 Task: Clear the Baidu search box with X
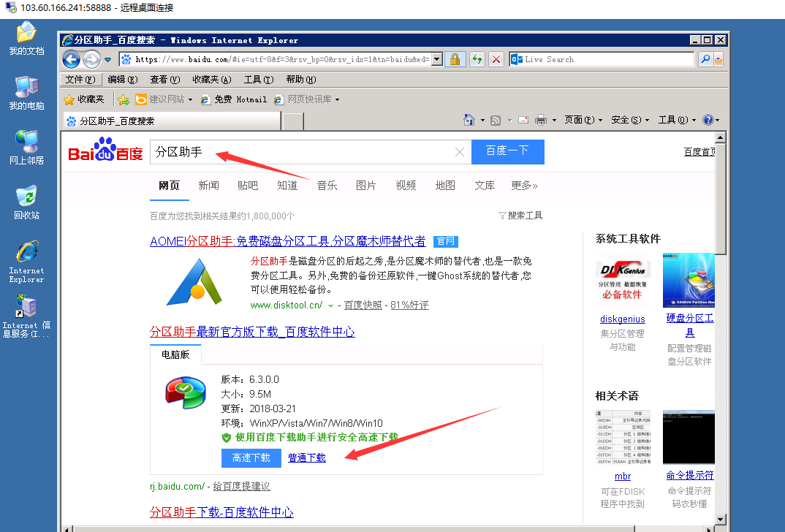pyautogui.click(x=460, y=152)
